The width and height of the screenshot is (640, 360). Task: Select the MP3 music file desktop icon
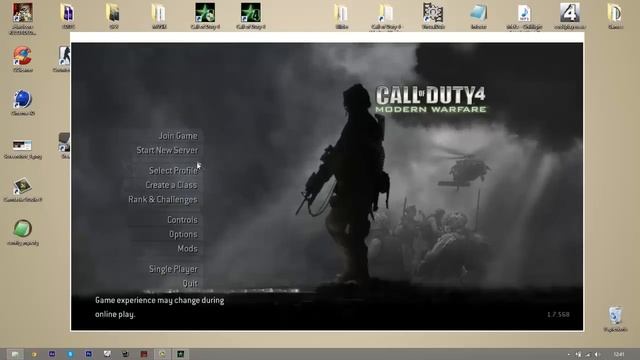pyautogui.click(x=524, y=17)
